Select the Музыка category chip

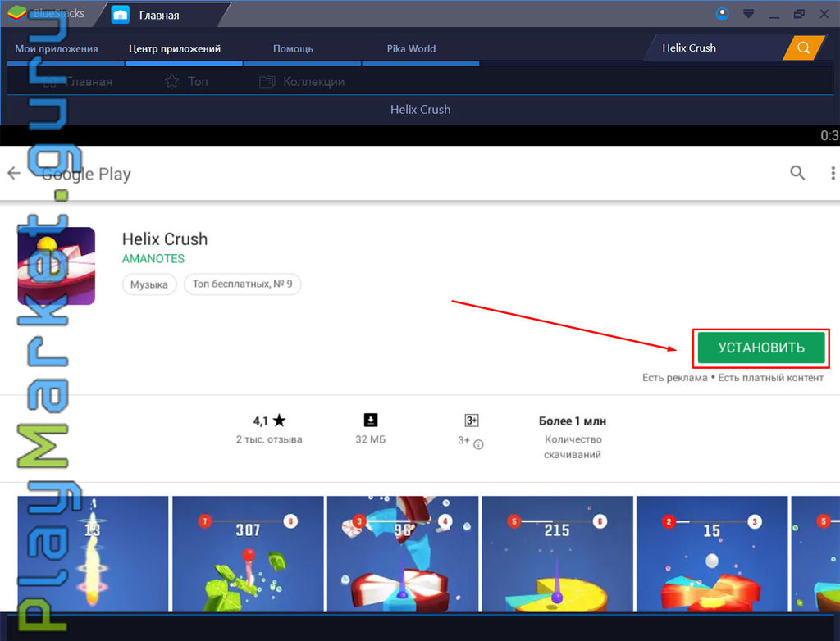149,284
